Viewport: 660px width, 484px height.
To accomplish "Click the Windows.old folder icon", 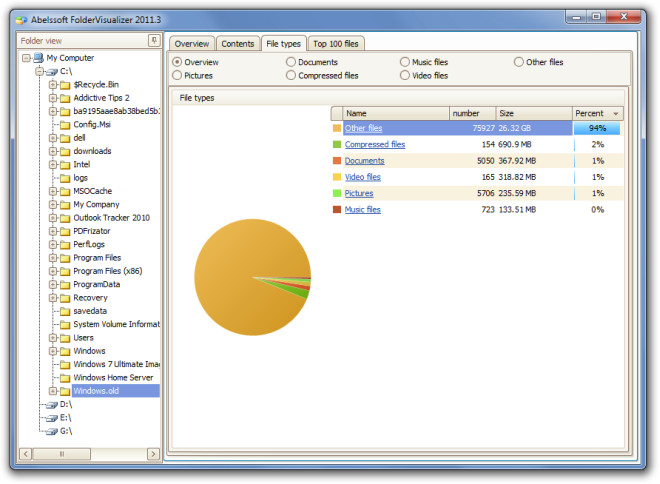I will tap(65, 391).
